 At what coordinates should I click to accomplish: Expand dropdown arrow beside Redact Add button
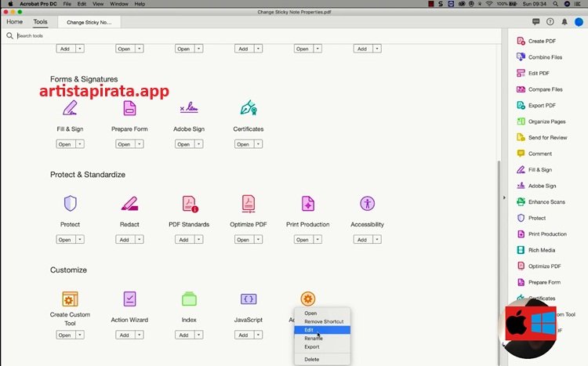(140, 240)
